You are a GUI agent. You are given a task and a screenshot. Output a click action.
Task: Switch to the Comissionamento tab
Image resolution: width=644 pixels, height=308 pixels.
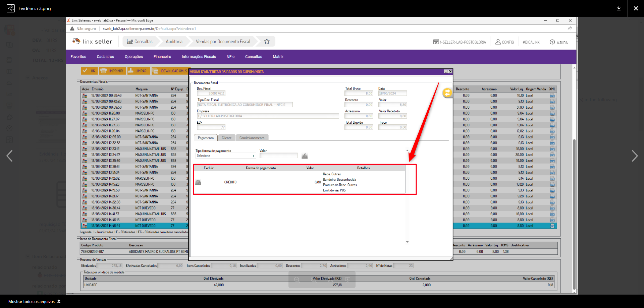(252, 138)
